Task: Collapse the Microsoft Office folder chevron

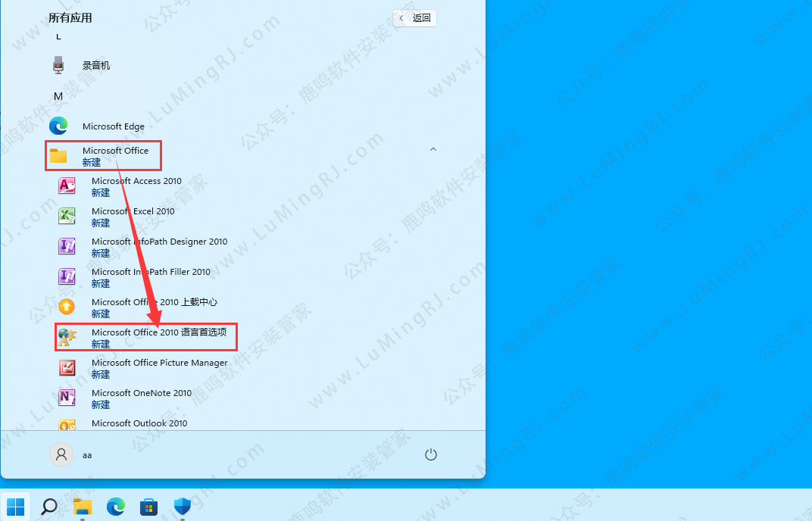Action: [x=433, y=150]
